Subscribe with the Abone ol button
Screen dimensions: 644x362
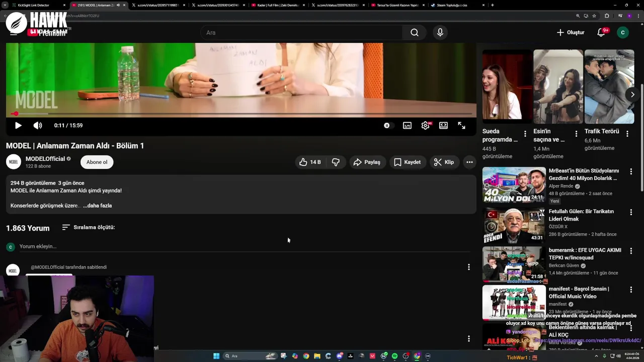[97, 162]
